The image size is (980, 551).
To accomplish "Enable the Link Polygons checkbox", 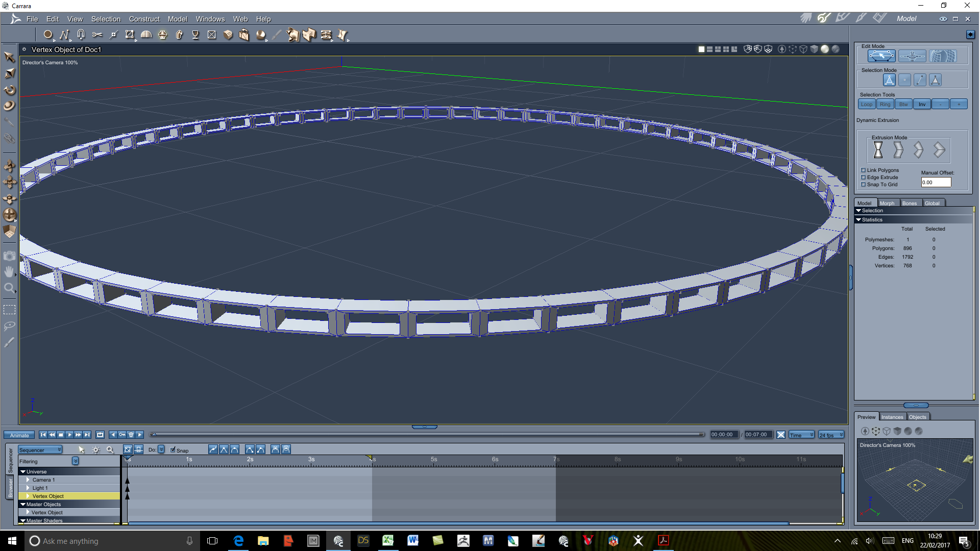I will pyautogui.click(x=864, y=170).
